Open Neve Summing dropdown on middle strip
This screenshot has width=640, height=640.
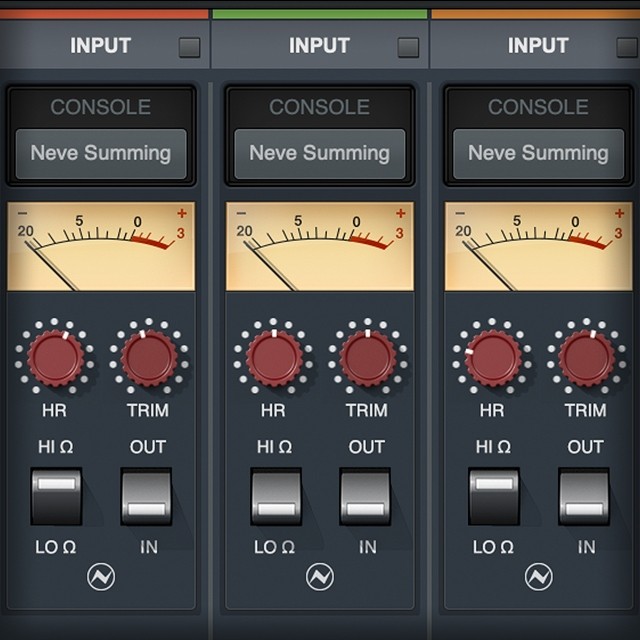[319, 153]
